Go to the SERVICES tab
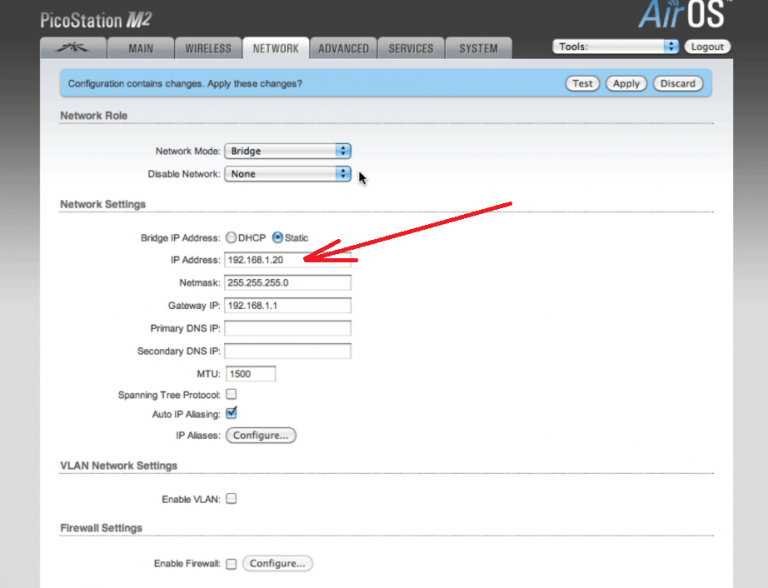This screenshot has height=588, width=768. point(411,48)
